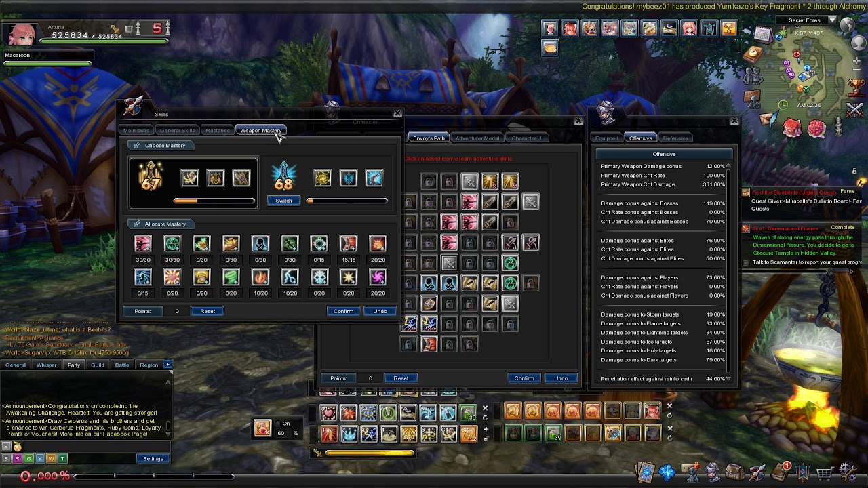
Task: Switch to General Skills tab
Action: (x=178, y=130)
